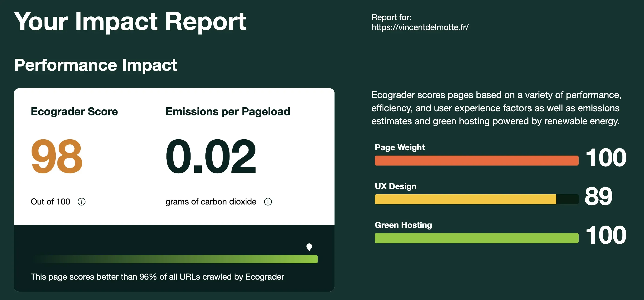644x300 pixels.
Task: Click the green Green Hosting score bar
Action: (x=476, y=238)
